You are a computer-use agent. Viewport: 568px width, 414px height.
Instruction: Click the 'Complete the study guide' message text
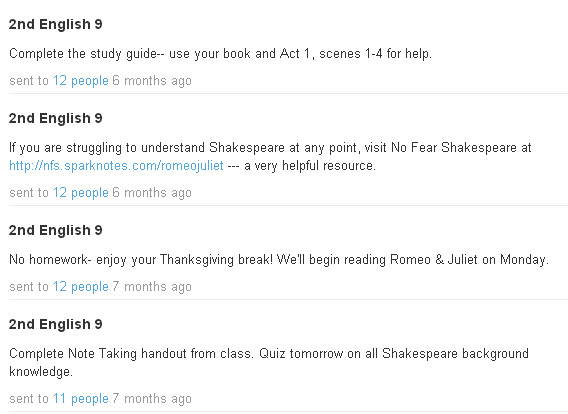click(x=220, y=54)
